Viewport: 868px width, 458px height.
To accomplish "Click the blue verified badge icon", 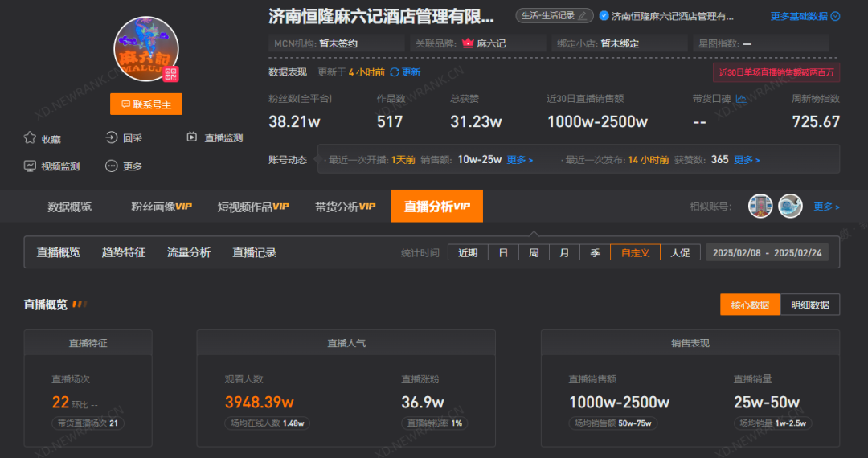I will click(x=604, y=16).
